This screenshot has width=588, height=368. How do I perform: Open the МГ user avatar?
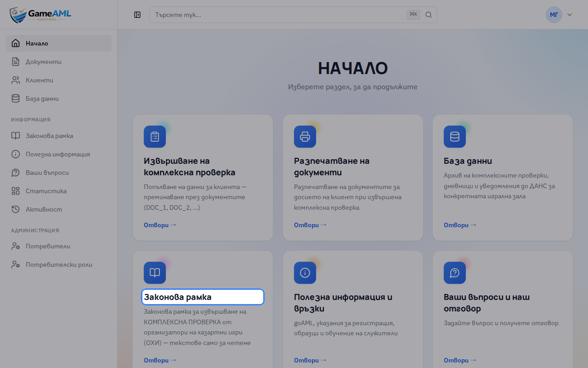pos(554,15)
